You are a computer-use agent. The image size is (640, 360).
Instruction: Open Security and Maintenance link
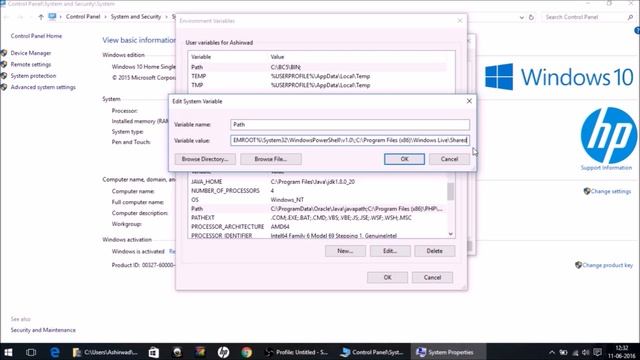point(43,330)
